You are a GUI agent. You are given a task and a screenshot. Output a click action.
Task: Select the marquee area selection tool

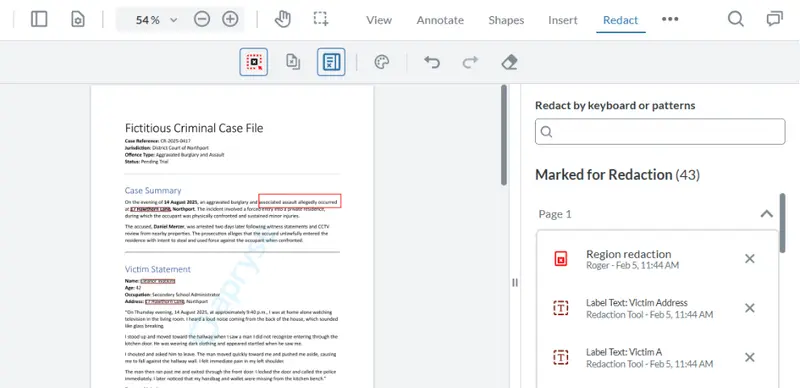[321, 19]
